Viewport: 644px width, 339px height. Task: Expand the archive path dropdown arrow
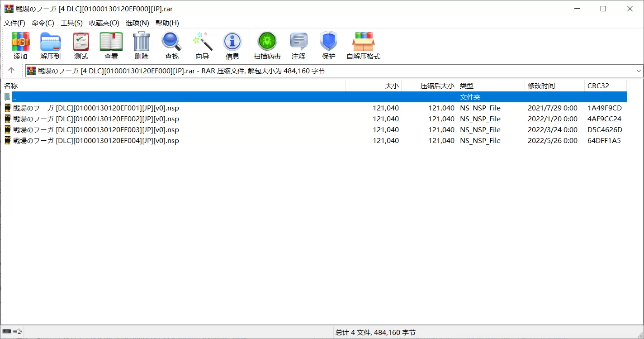(639, 71)
